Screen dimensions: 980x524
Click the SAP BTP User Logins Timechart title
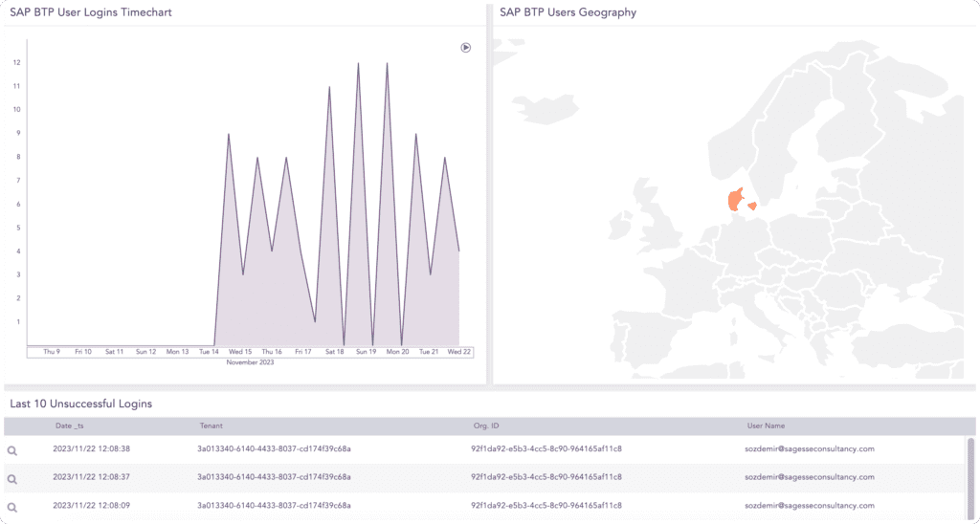[91, 12]
